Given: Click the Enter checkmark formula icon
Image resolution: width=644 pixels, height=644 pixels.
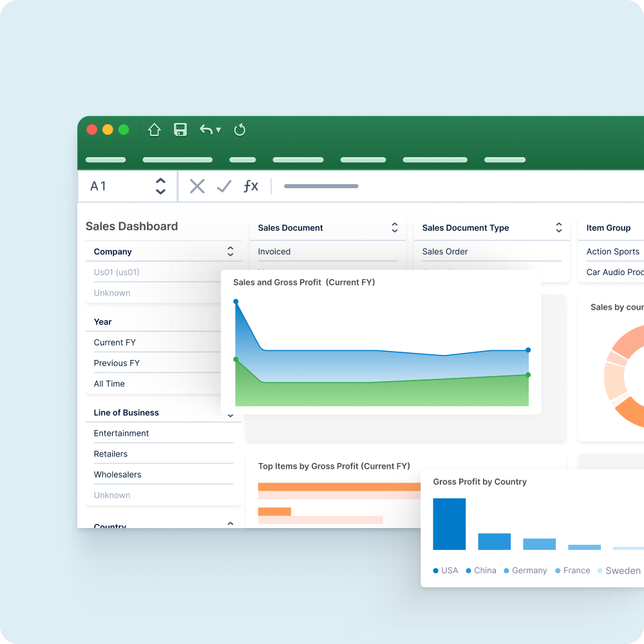Looking at the screenshot, I should (224, 187).
